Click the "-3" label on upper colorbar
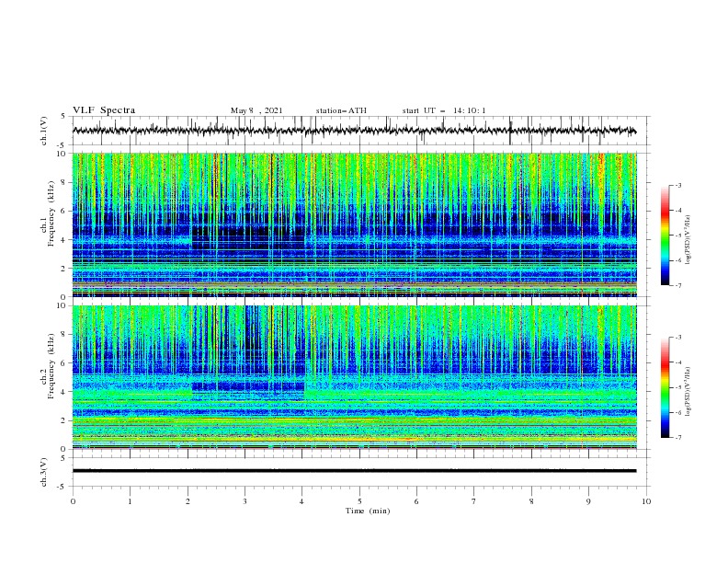 pyautogui.click(x=678, y=185)
